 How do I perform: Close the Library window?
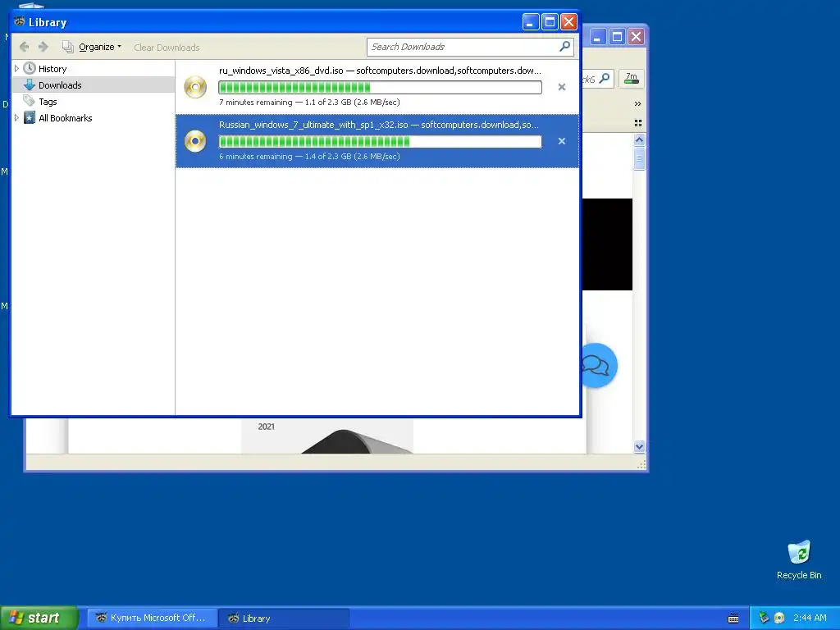[568, 22]
